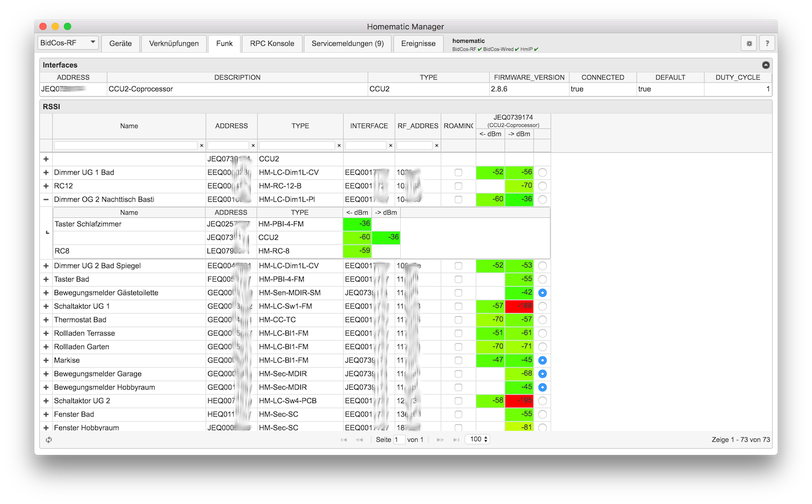Click the green -52 dBm cell of Dimmer UG 1 Bad
Viewport: 812px width, 504px height.
tap(490, 173)
